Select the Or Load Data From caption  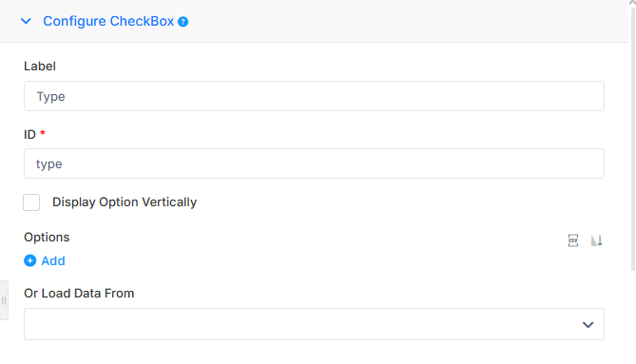[79, 293]
